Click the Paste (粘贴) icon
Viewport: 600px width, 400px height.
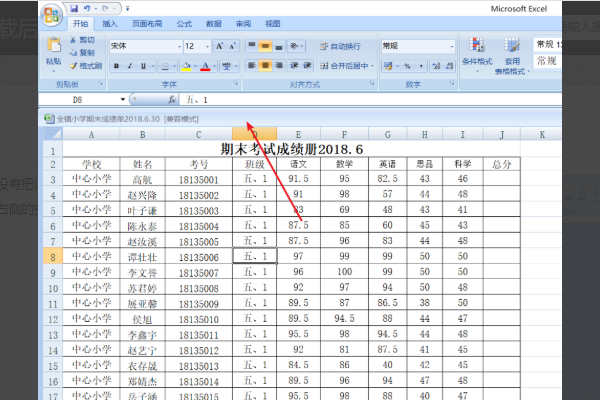click(53, 47)
